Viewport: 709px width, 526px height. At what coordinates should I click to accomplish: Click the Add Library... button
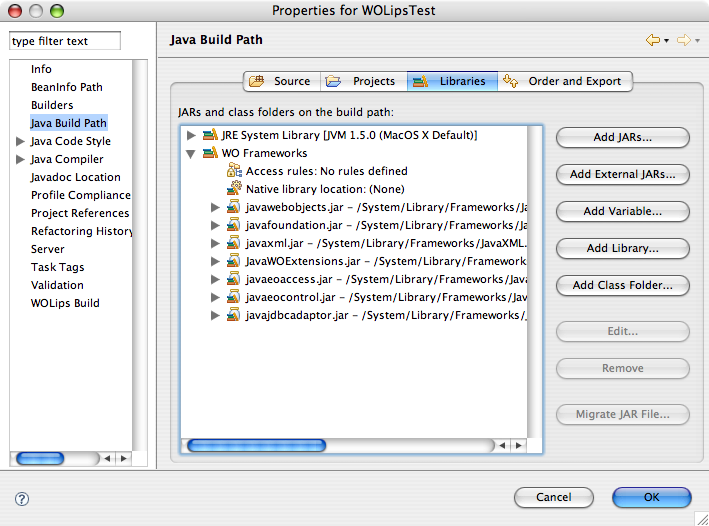623,248
